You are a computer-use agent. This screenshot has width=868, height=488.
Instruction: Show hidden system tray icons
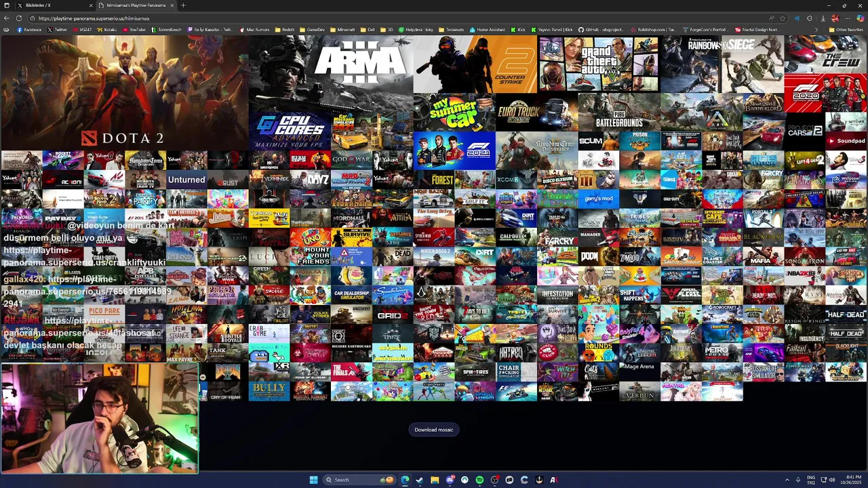[787, 480]
